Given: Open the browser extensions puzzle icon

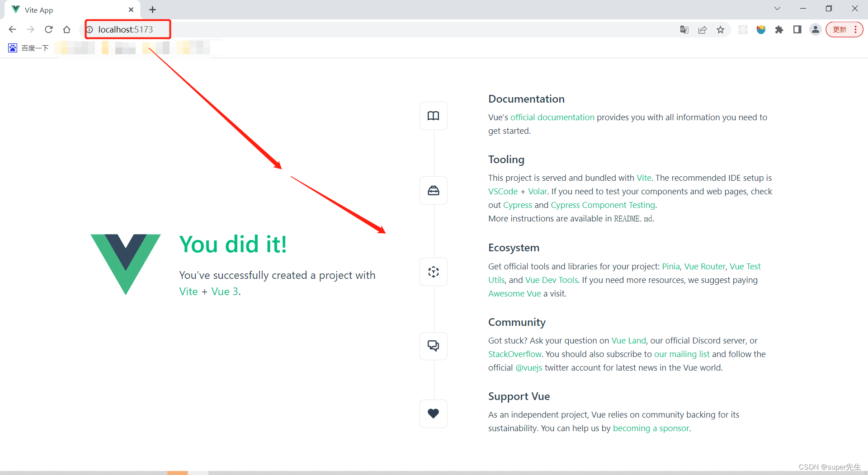Looking at the screenshot, I should pos(779,30).
